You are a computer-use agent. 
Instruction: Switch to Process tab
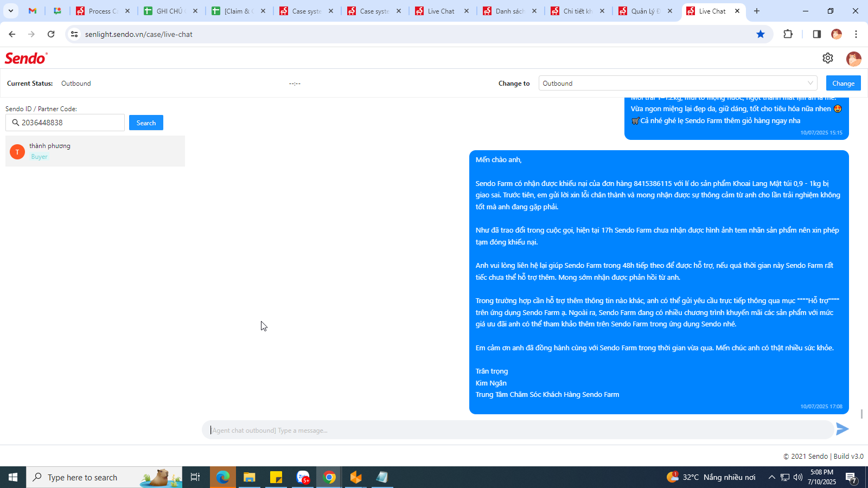(x=103, y=11)
